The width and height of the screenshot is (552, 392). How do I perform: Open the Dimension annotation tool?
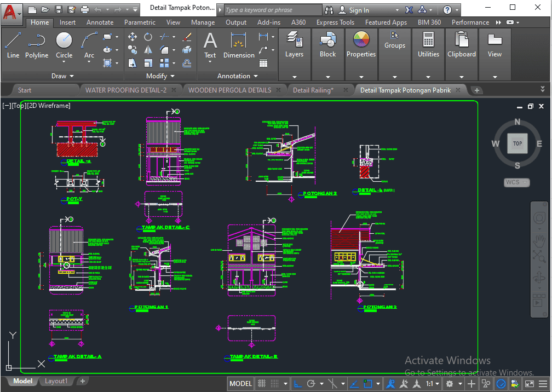tap(239, 45)
